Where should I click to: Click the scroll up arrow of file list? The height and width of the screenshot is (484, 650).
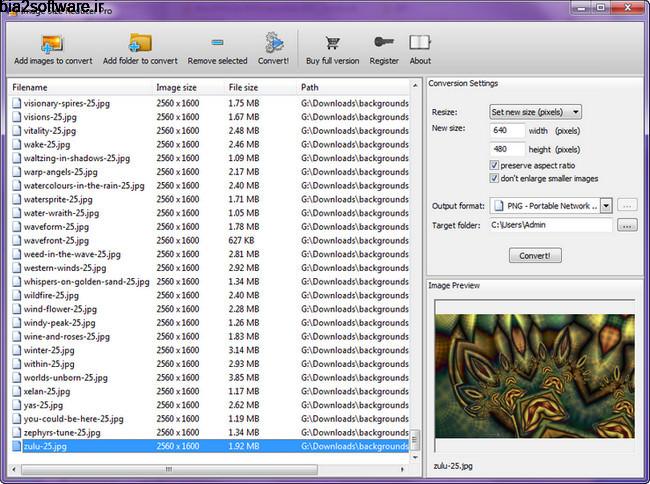coord(415,85)
